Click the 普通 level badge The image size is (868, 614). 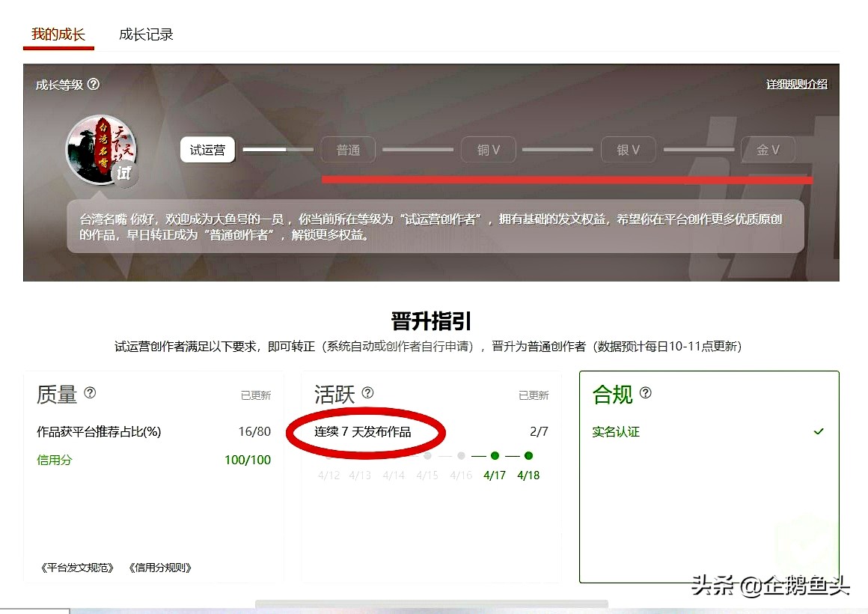[x=348, y=149]
